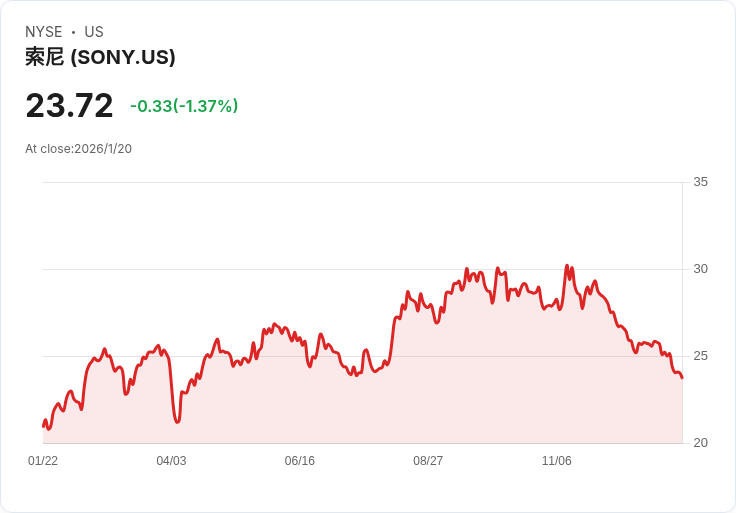
Task: Select the 25 y-axis price label
Action: [700, 356]
